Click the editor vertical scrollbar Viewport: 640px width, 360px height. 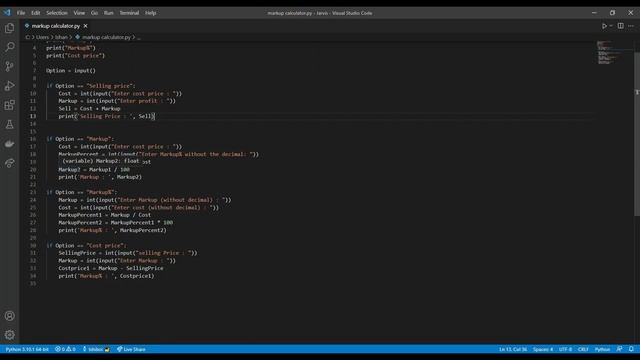click(637, 134)
